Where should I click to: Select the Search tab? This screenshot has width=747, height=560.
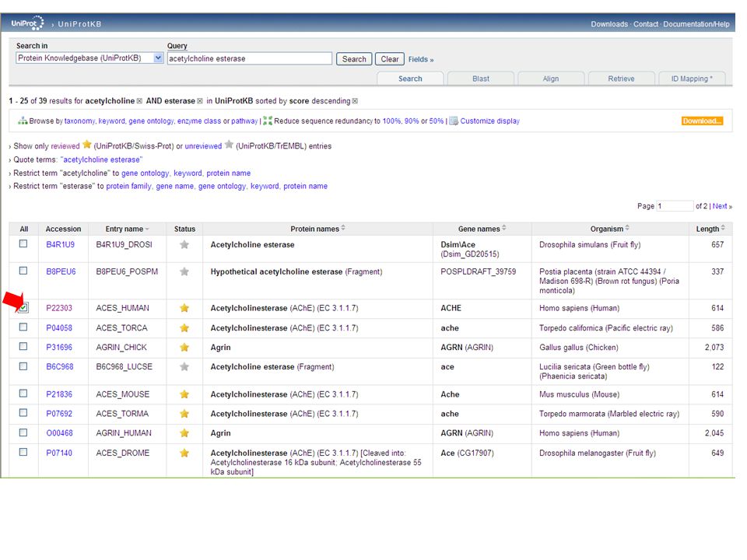[x=410, y=79]
